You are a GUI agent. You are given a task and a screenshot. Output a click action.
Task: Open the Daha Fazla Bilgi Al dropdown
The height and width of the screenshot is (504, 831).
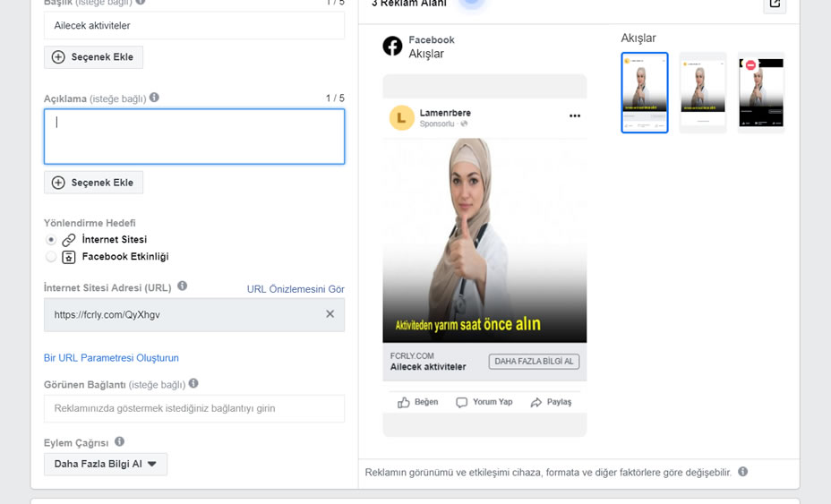click(x=106, y=464)
